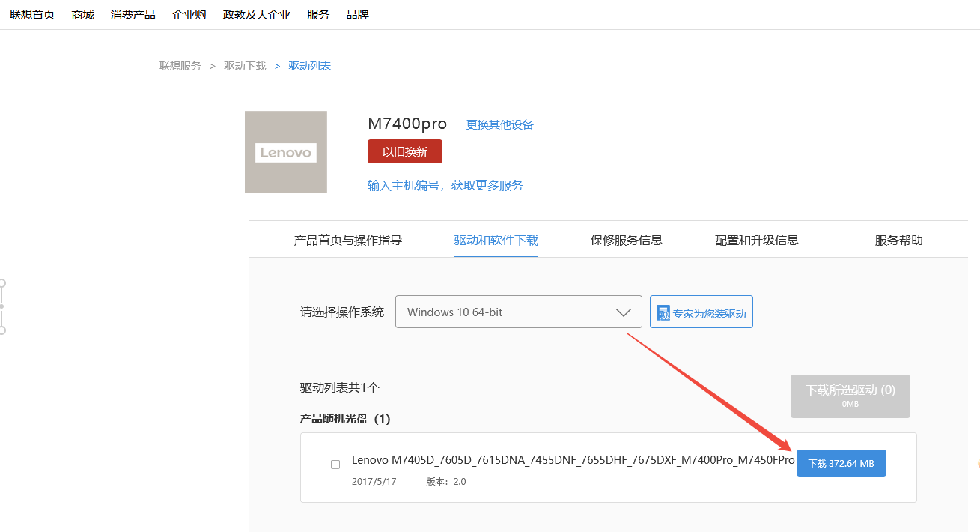This screenshot has width=980, height=532.
Task: Switch to 产品首页与操作指导 tab
Action: (x=348, y=240)
